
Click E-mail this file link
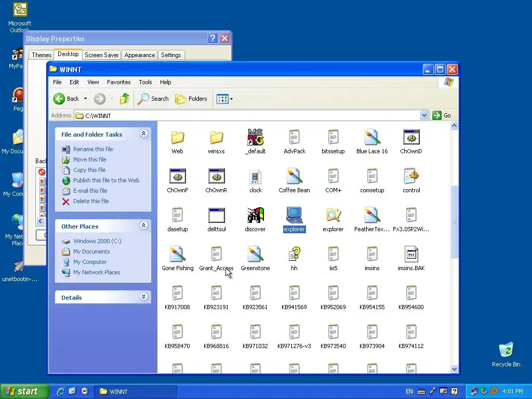pyautogui.click(x=90, y=191)
